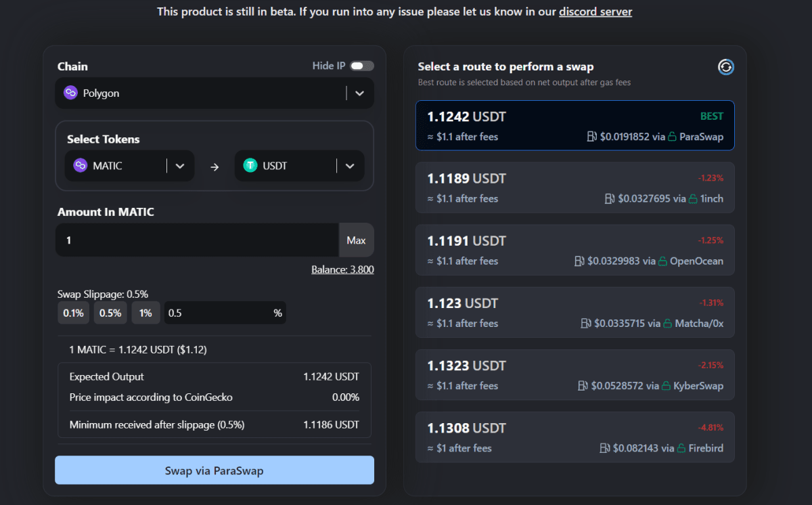The image size is (812, 505).
Task: Open the discord server link
Action: tap(595, 12)
